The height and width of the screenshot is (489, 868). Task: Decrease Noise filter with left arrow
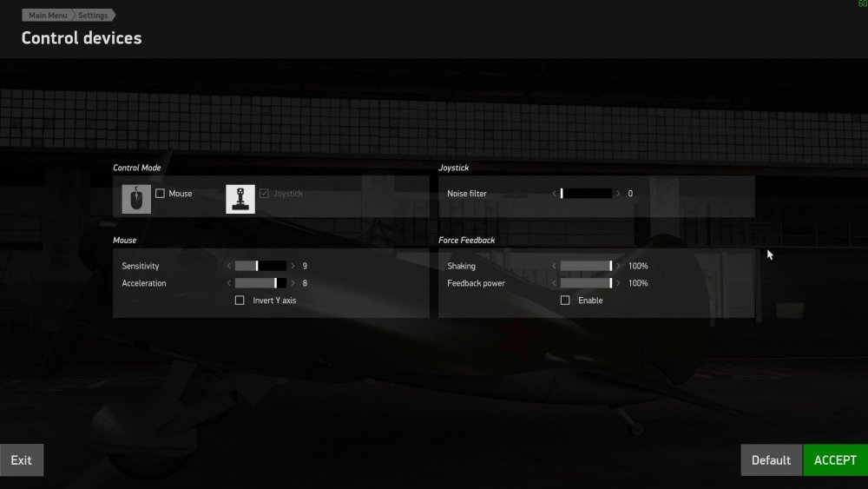point(554,194)
